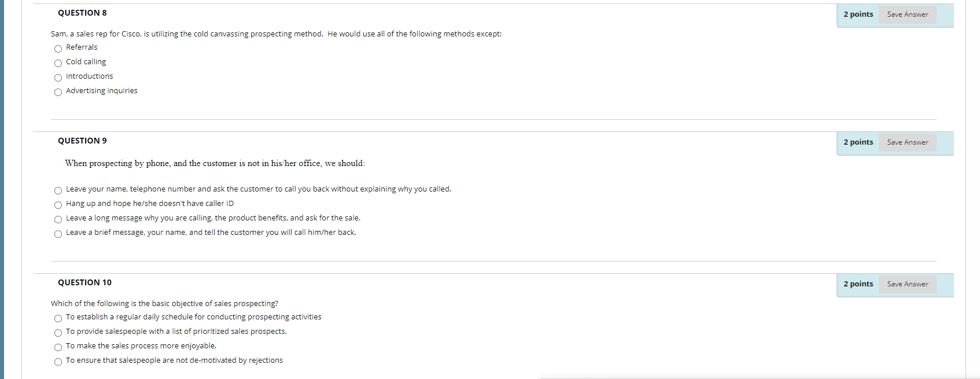Select "To make the sales process more enjoyable"
This screenshot has height=379, width=980.
coord(58,347)
